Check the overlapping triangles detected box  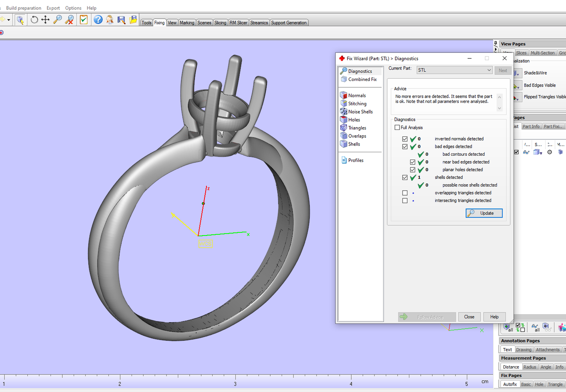[405, 193]
